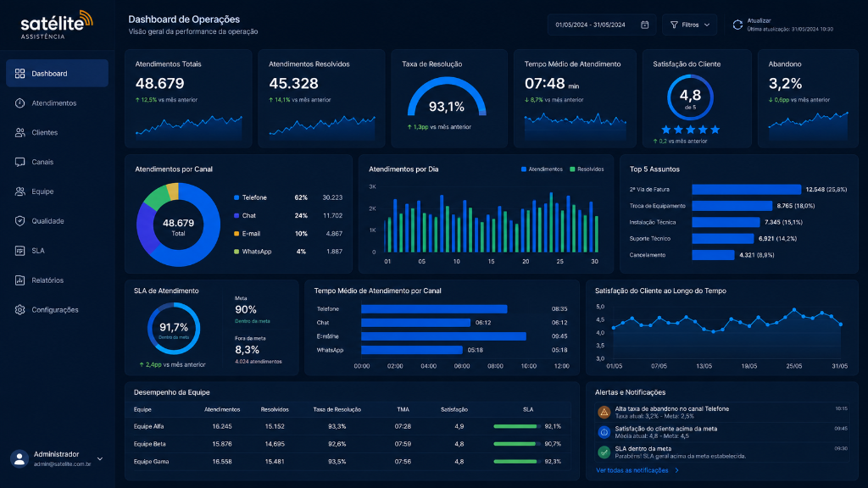Viewport: 868px width, 488px height.
Task: Click the SLA 91,7% ring gauge
Action: click(x=173, y=329)
